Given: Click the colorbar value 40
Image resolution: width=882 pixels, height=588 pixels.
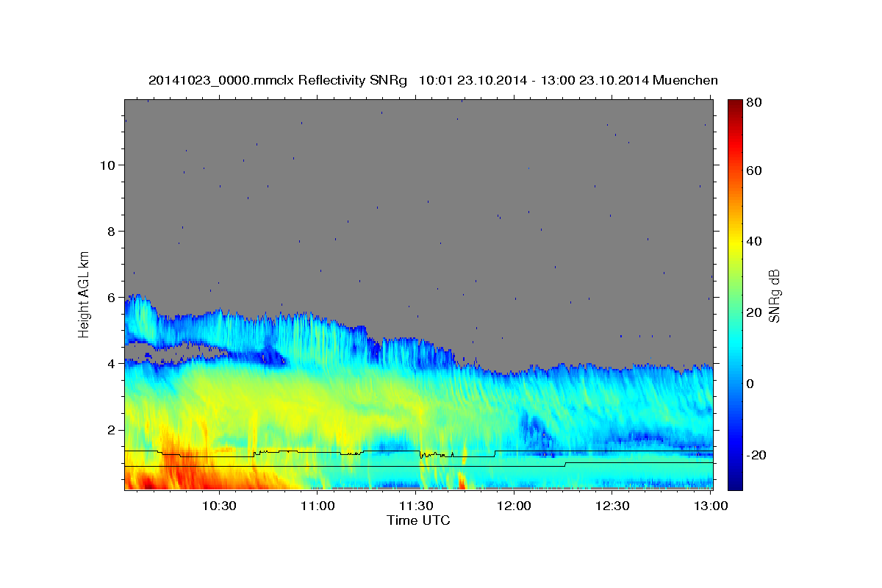Looking at the screenshot, I should point(753,241).
